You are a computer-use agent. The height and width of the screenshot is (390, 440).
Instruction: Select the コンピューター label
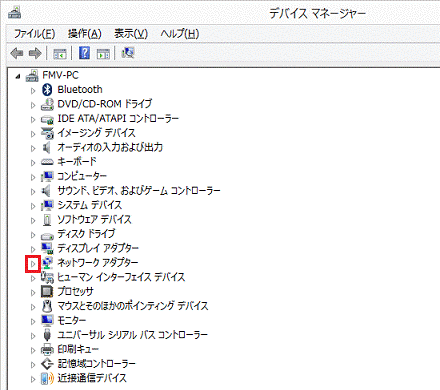(x=82, y=176)
